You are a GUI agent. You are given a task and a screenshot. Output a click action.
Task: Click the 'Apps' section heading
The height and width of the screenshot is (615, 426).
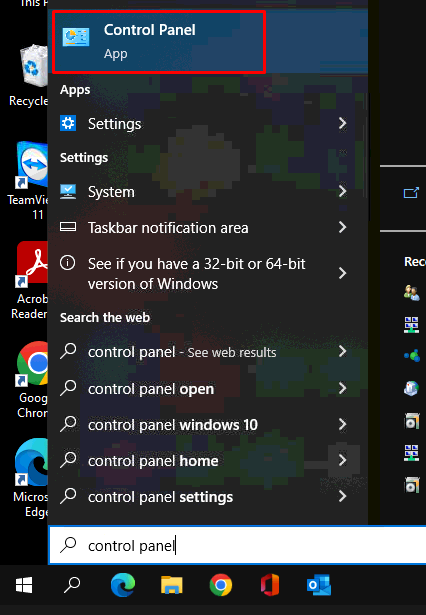click(x=75, y=90)
